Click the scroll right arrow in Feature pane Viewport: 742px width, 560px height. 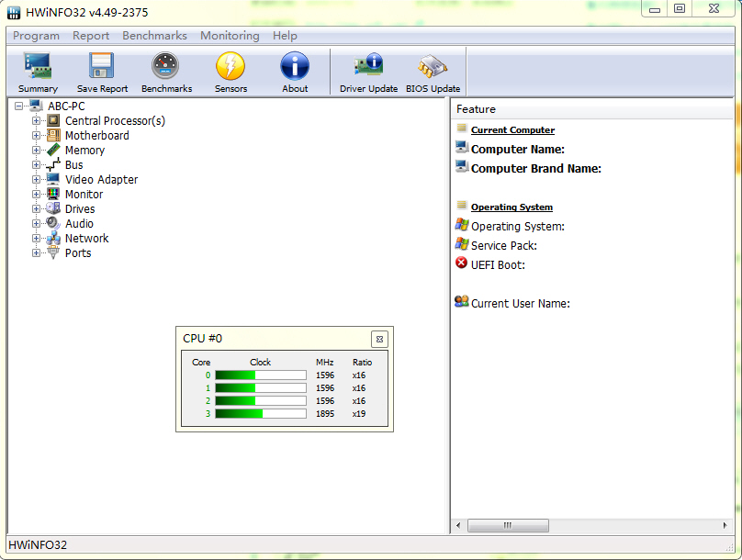725,525
